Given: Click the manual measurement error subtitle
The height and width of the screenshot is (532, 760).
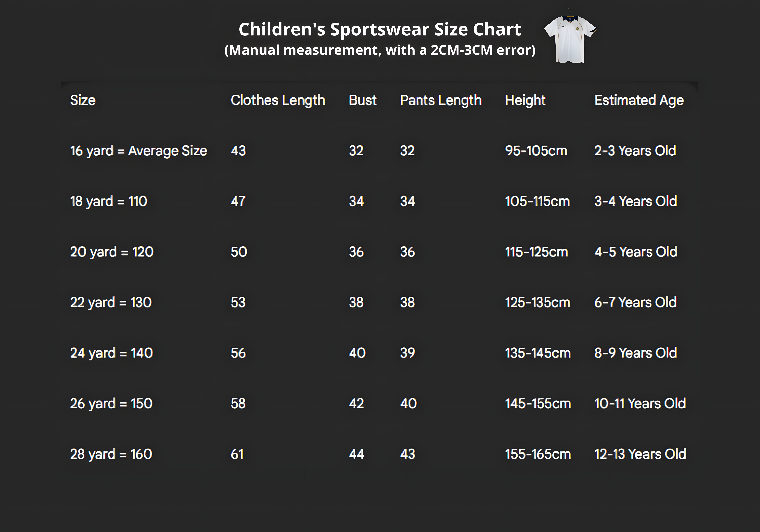Looking at the screenshot, I should (380, 50).
